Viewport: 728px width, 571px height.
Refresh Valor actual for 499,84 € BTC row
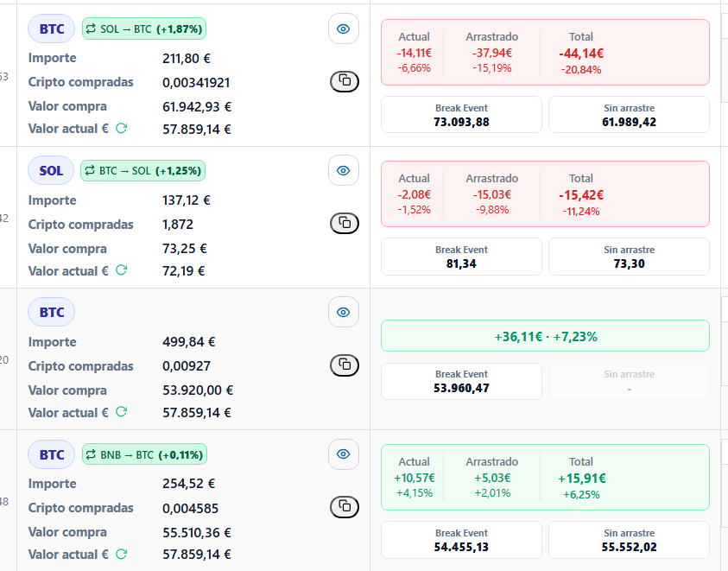(121, 412)
